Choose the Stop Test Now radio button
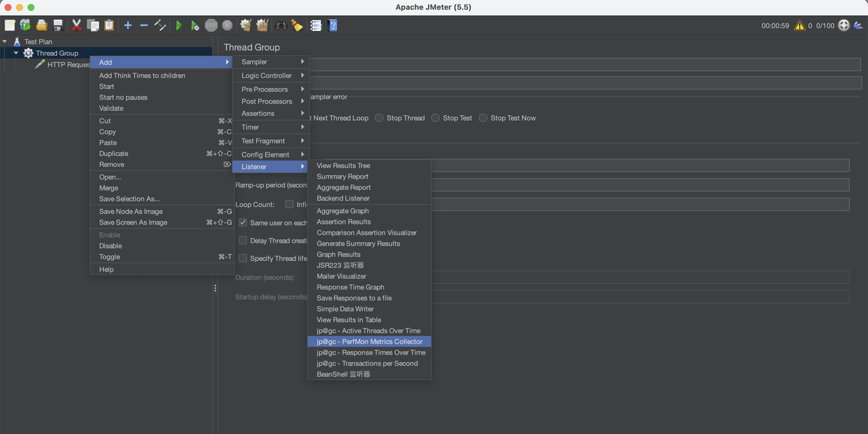The height and width of the screenshot is (434, 868). [484, 118]
